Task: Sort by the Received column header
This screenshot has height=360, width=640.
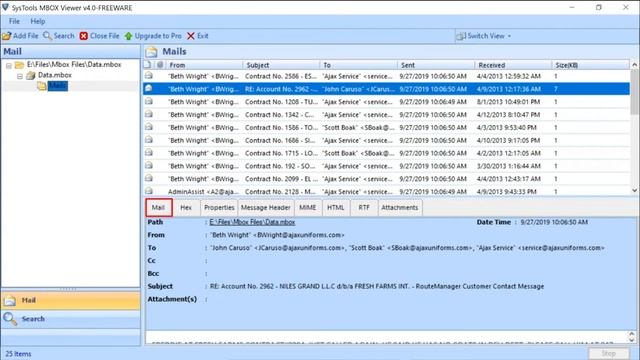Action: pyautogui.click(x=513, y=65)
